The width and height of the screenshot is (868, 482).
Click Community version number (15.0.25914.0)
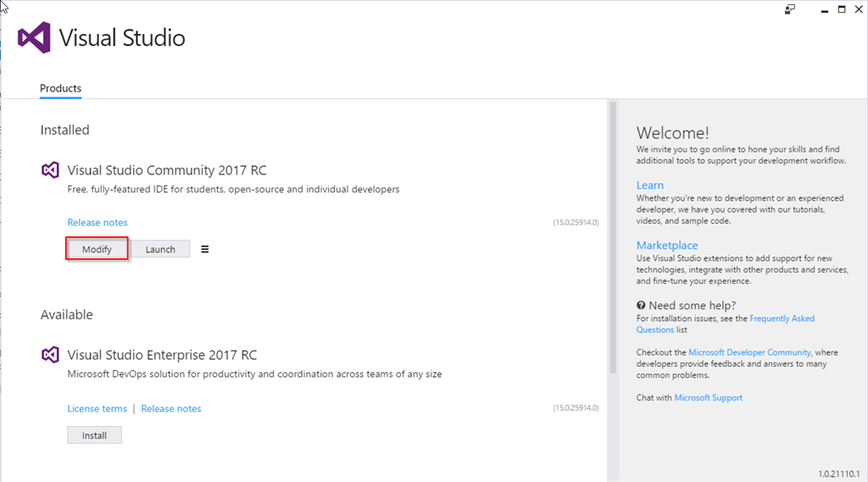pyautogui.click(x=576, y=223)
